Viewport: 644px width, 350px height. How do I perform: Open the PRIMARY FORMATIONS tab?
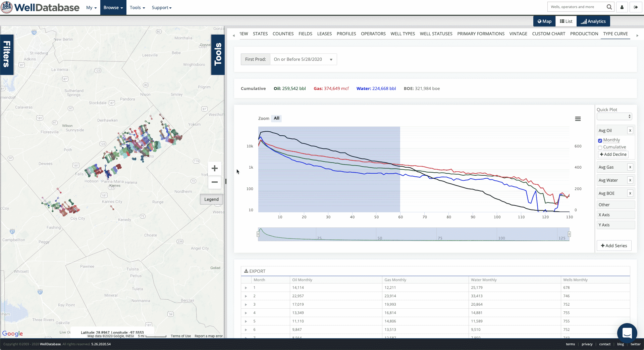pos(481,34)
